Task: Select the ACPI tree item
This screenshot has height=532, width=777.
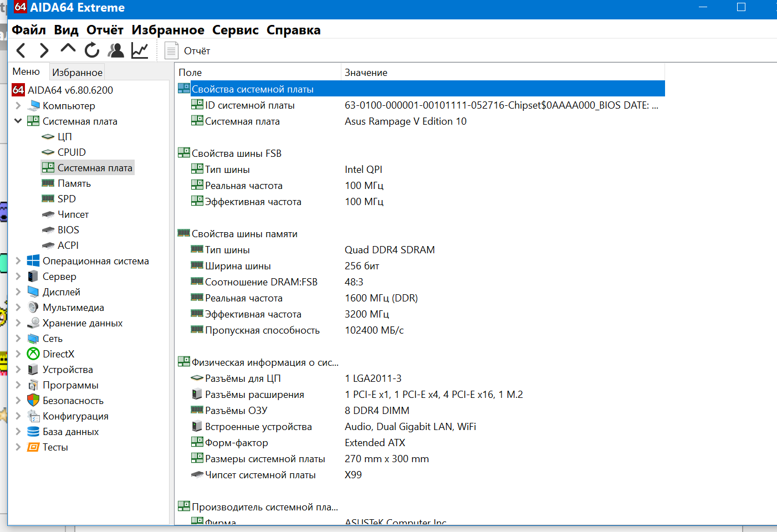Action: 68,245
